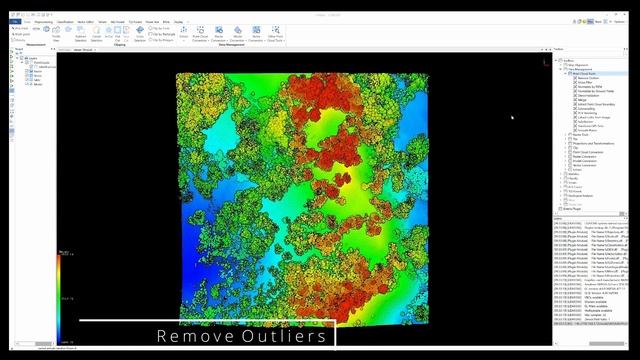Click the Multi point measurement tool
This screenshot has height=360, width=640.
coord(21,34)
